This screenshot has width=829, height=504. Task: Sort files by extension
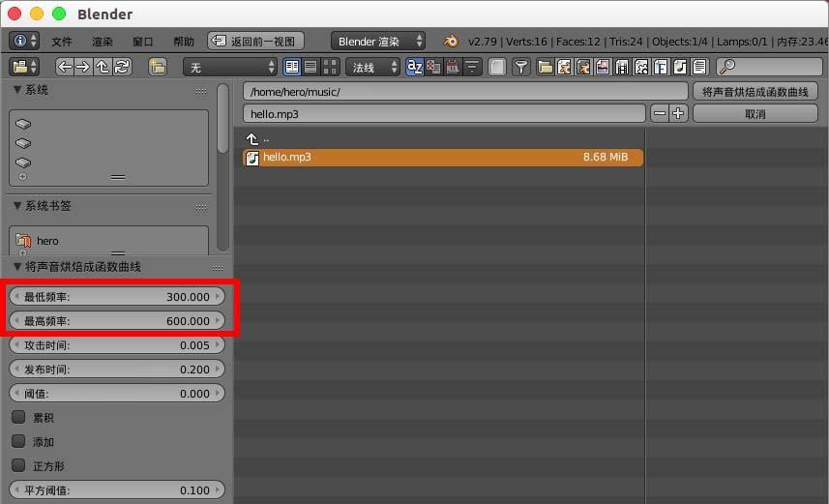click(x=433, y=67)
